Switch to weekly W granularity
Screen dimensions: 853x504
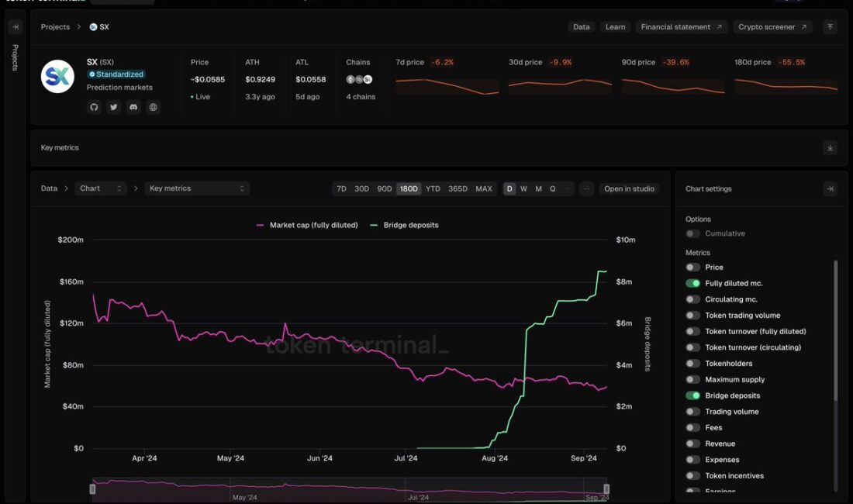tap(523, 188)
